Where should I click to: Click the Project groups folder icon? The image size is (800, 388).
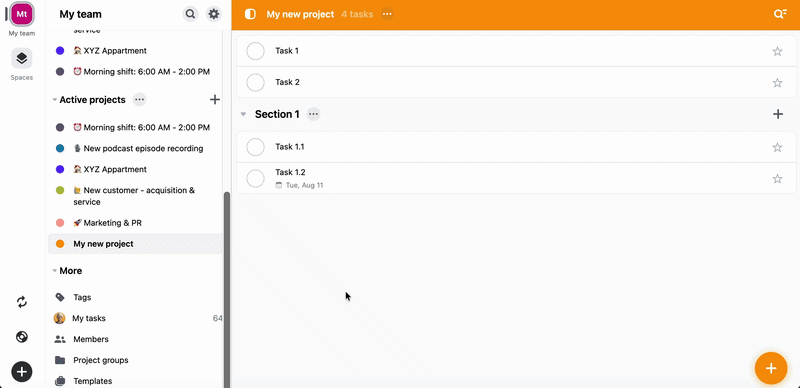coord(60,360)
